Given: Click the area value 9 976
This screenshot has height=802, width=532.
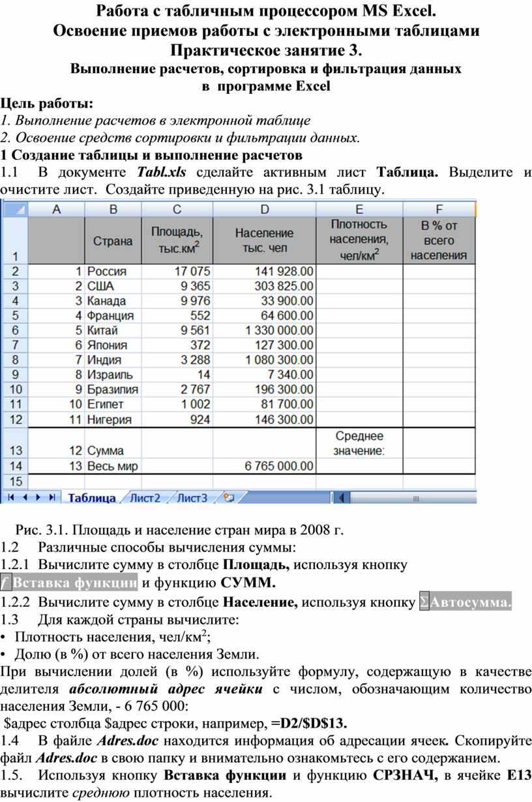Looking at the screenshot, I should point(177,301).
